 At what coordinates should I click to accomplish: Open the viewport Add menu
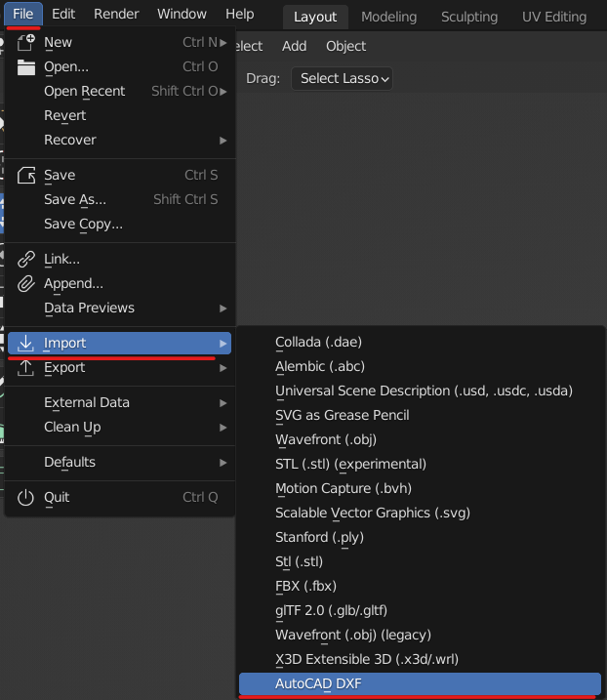click(x=294, y=46)
